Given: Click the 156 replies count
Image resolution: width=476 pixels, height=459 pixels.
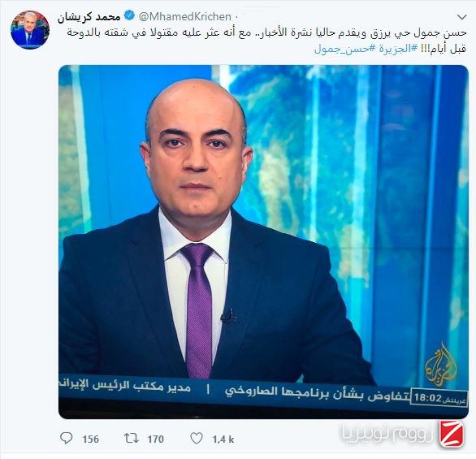Looking at the screenshot, I should 91,440.
